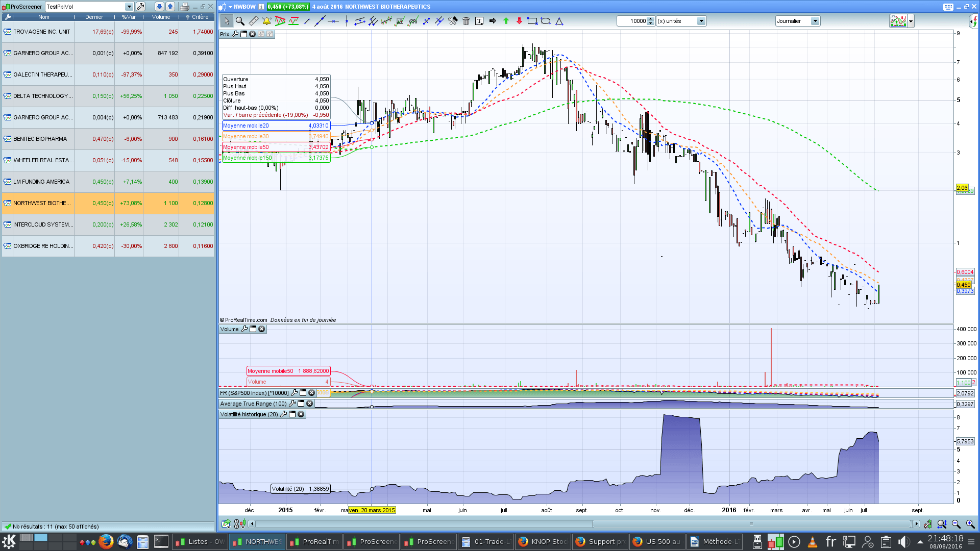980x551 pixels.
Task: Toggle window mode of Volatilité historique panel
Action: pyautogui.click(x=292, y=414)
